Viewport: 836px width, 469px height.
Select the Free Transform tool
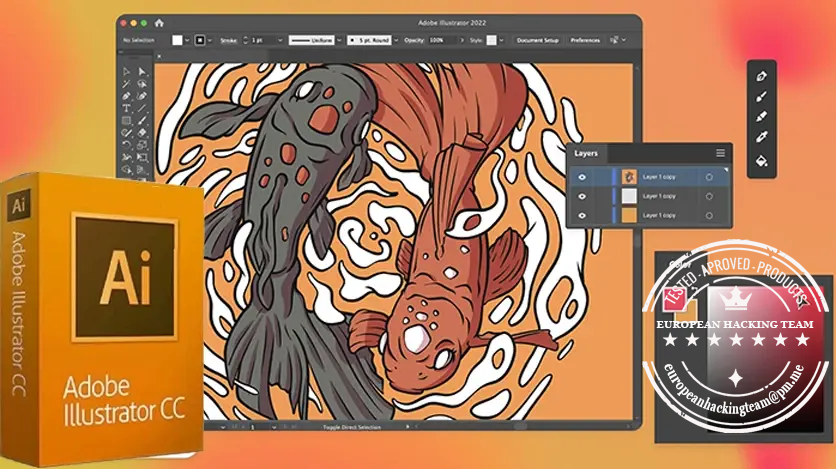[x=142, y=158]
